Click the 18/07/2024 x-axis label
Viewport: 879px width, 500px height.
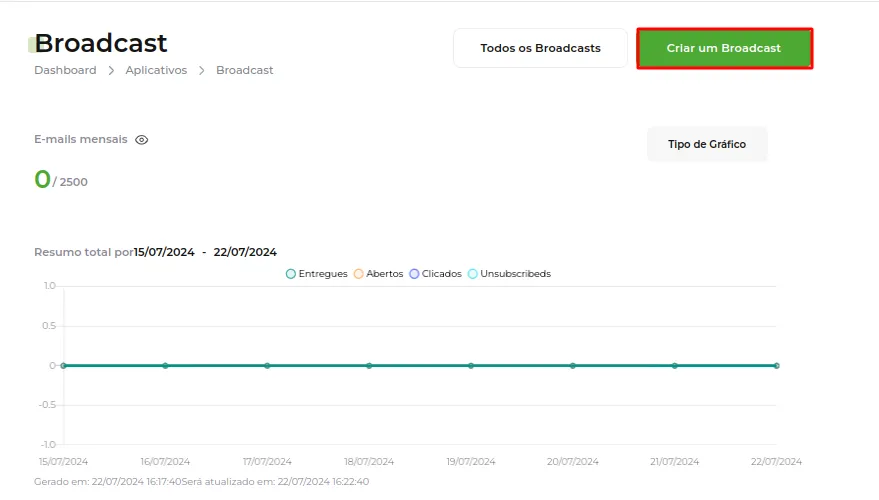(x=369, y=462)
